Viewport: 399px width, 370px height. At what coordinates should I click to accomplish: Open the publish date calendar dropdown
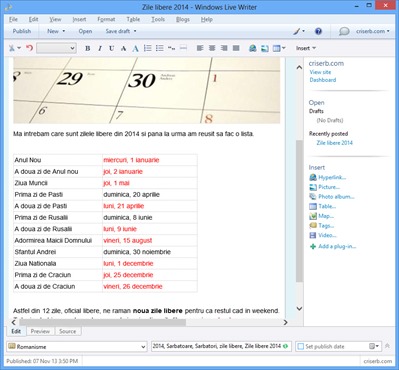[375, 347]
